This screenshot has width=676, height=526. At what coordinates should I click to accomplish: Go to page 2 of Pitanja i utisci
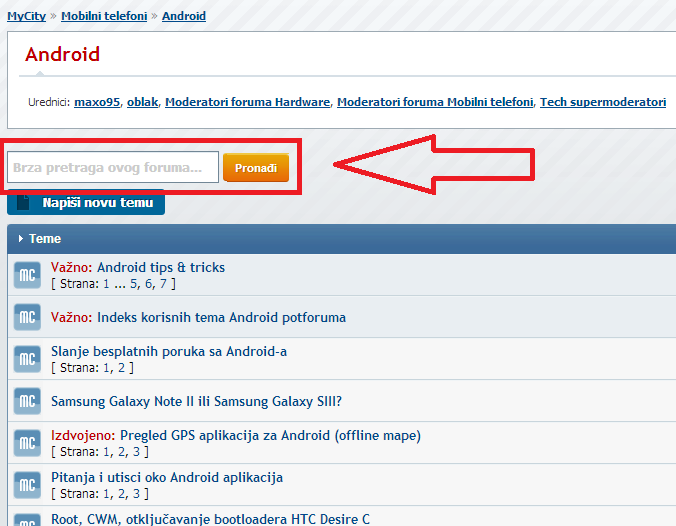point(121,494)
